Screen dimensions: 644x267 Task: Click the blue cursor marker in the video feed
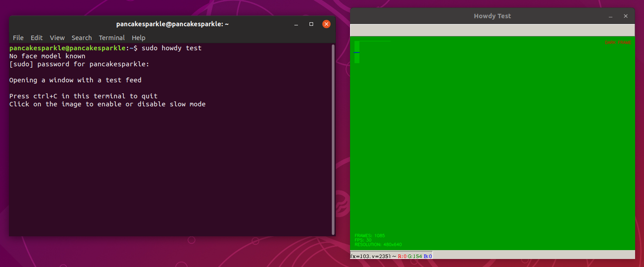click(357, 53)
